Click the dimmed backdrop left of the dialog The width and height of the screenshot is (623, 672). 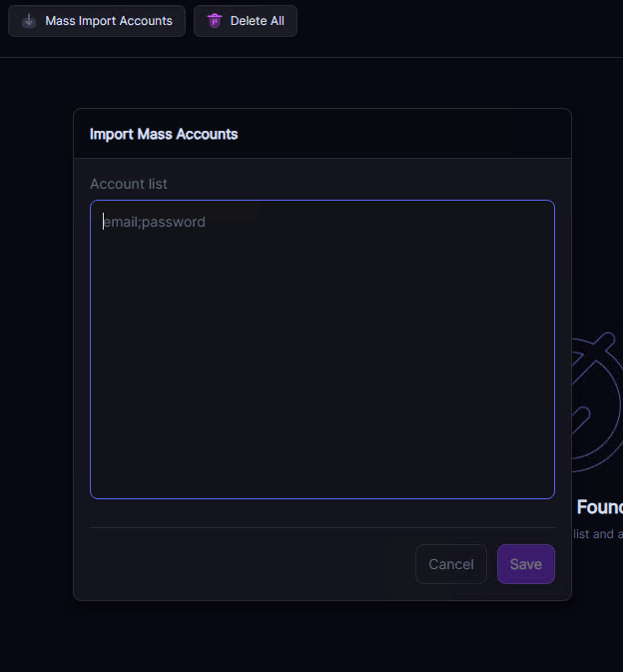click(36, 349)
